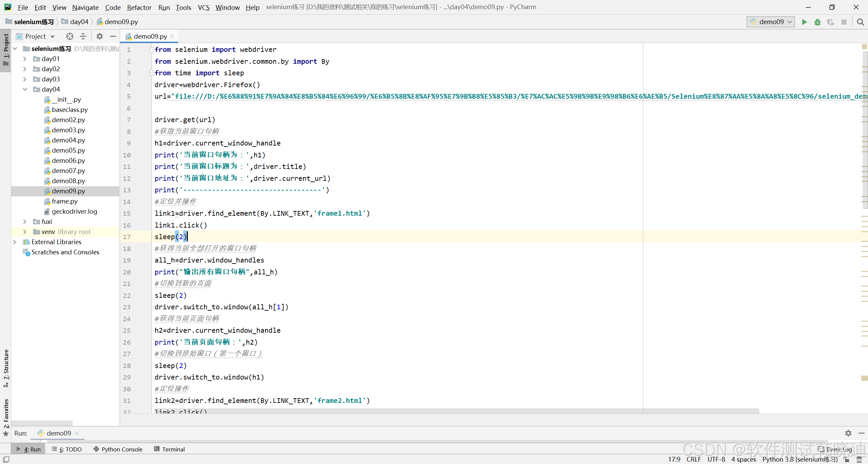Open Project panel settings gear
The image size is (868, 464).
point(99,36)
